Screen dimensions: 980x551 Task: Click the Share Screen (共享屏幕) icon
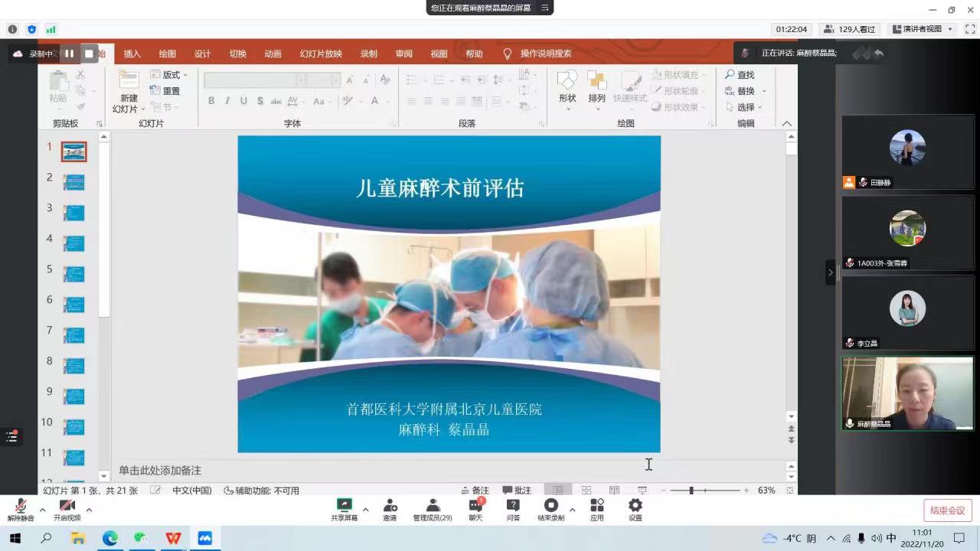[x=344, y=509]
